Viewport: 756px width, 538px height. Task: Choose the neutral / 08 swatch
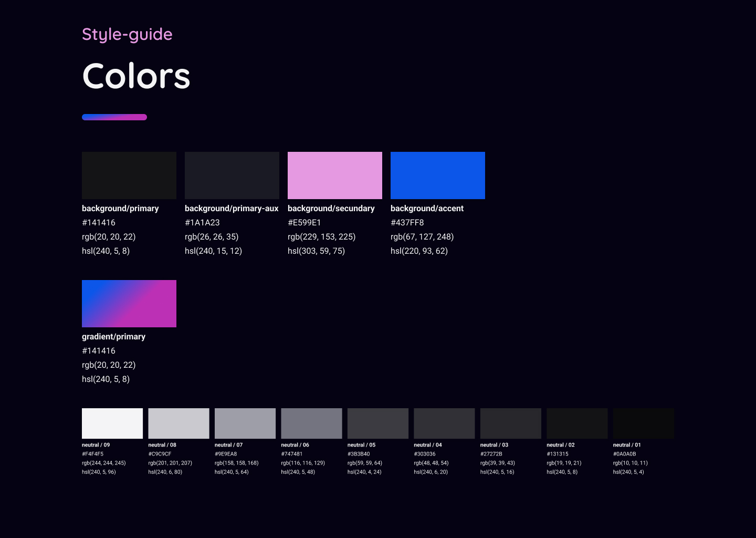(178, 423)
